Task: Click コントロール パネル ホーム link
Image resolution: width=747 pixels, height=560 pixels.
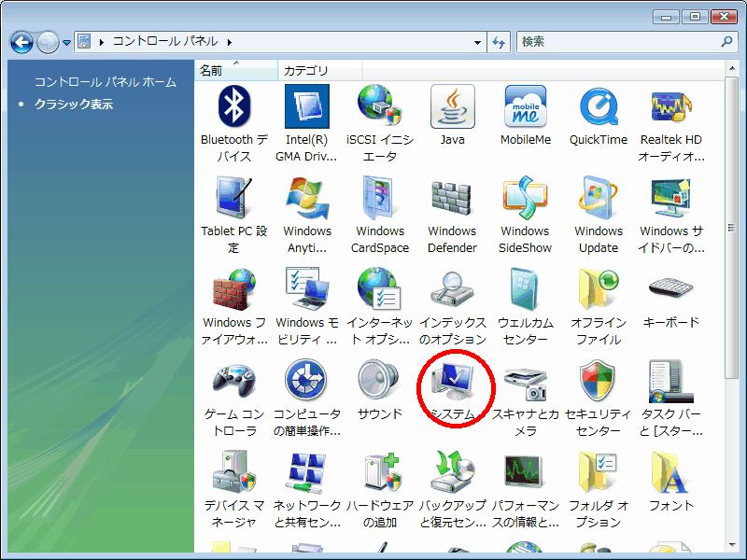Action: (x=106, y=82)
